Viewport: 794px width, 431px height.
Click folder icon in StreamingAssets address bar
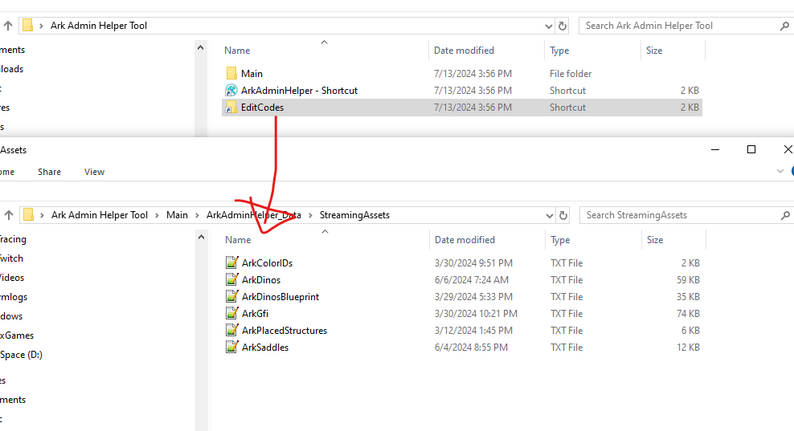click(28, 215)
